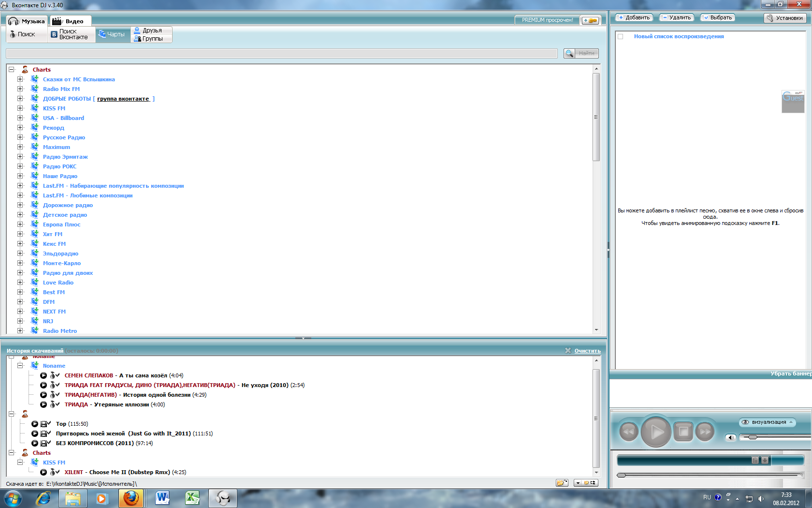
Task: Skip to the next track
Action: coord(705,431)
